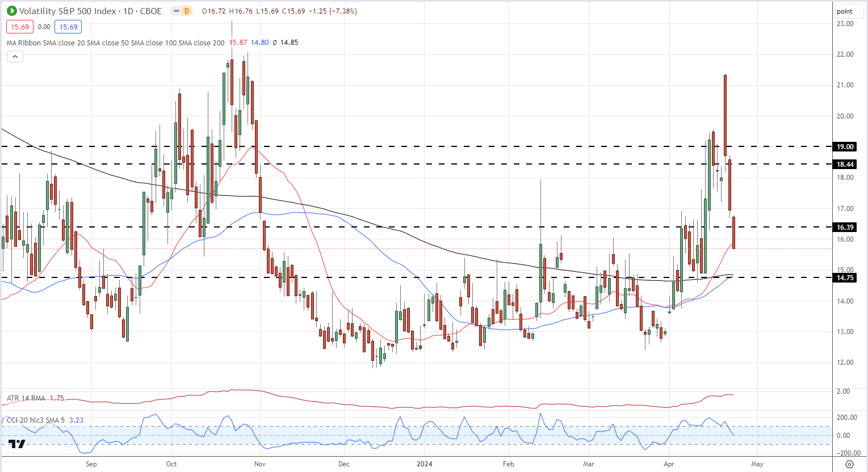Click the 12.00 price scale value
The image size is (868, 472).
coord(845,362)
